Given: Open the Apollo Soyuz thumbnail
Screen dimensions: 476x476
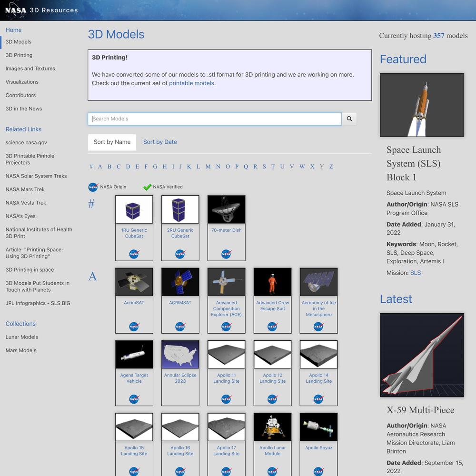Looking at the screenshot, I should coord(319,427).
